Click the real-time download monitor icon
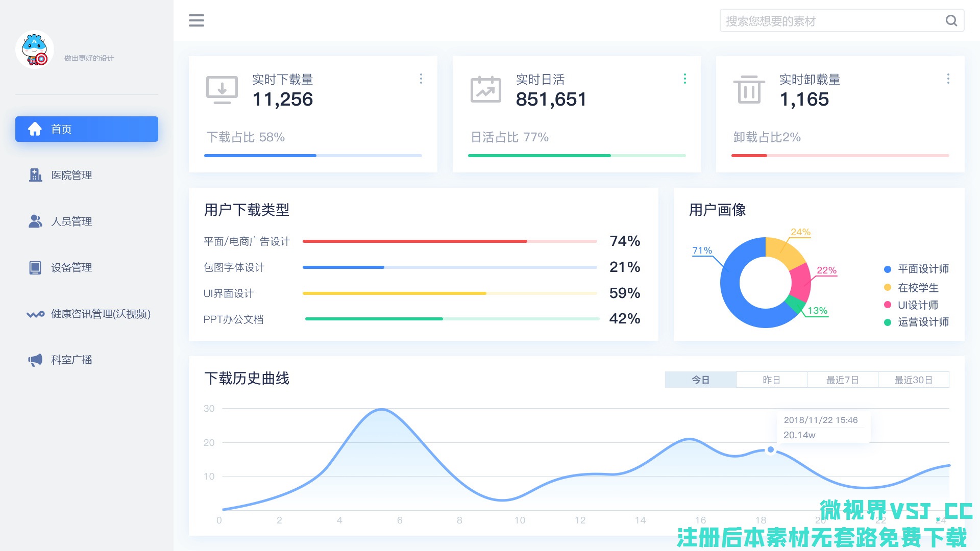 222,90
